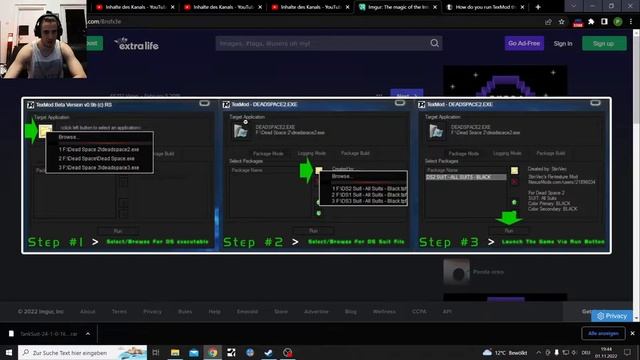Viewport: 640px width, 360px height.
Task: Open Task View in the taskbar
Action: (156, 353)
